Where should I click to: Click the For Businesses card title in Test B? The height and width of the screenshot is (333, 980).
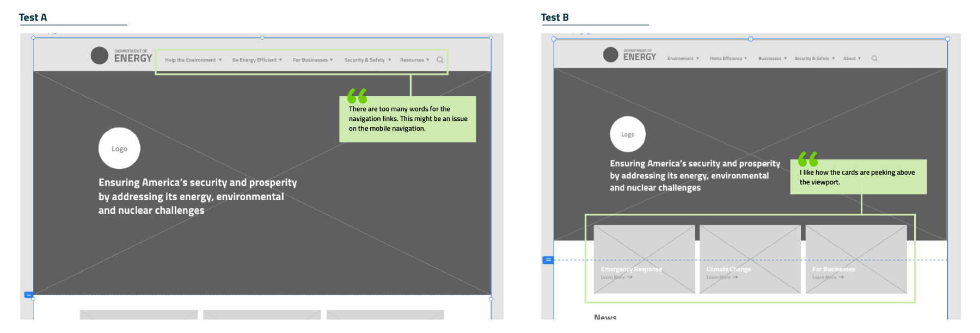pos(834,269)
